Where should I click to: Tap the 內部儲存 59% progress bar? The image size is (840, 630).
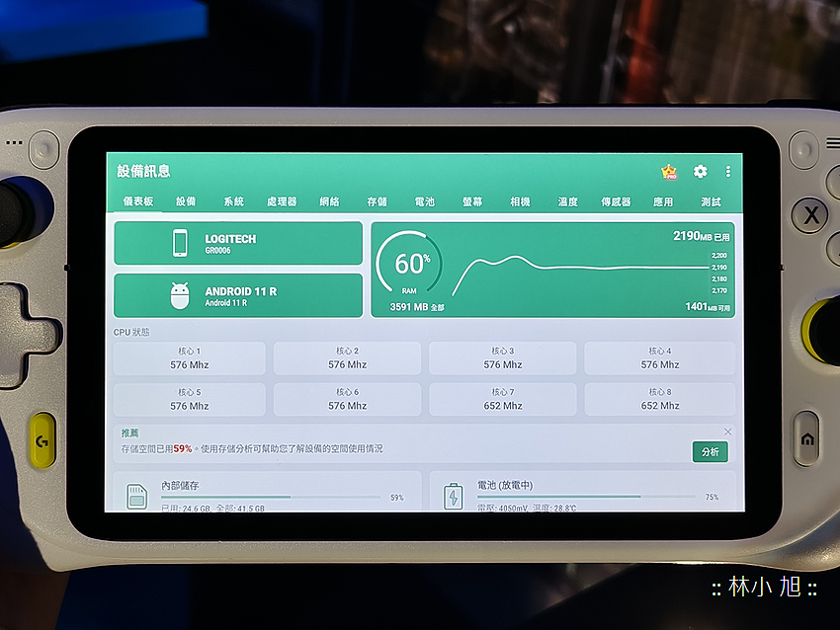click(271, 498)
